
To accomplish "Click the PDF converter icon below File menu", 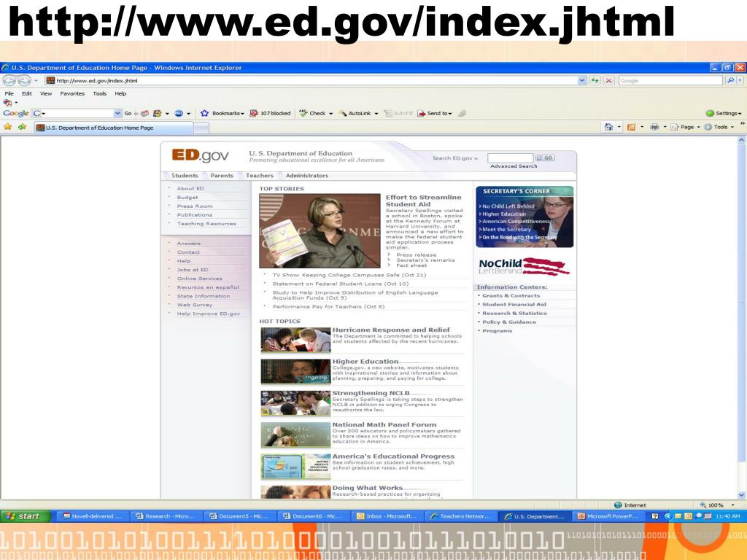I will (7, 102).
